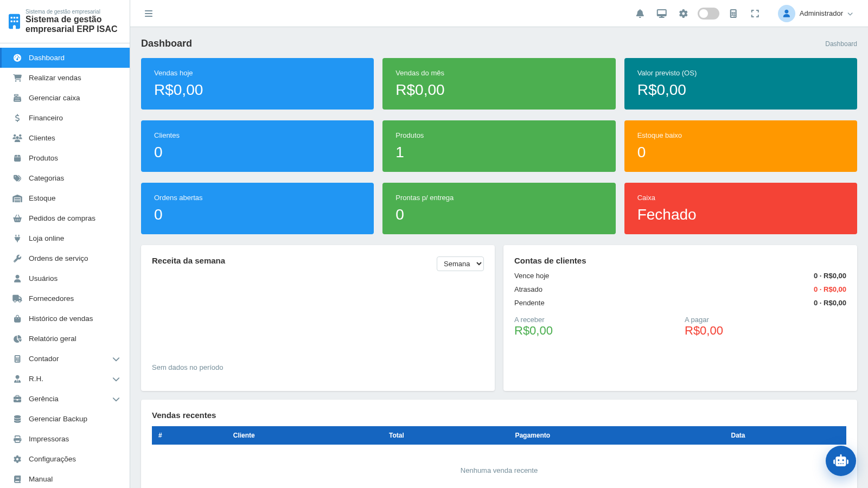Select Dashboard in the sidebar
868x488 pixels.
65,57
